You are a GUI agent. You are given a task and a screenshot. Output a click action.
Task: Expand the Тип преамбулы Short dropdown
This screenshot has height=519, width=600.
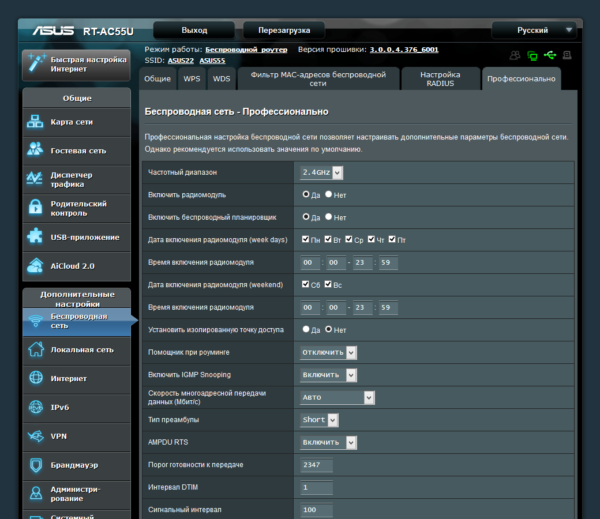[x=319, y=420]
